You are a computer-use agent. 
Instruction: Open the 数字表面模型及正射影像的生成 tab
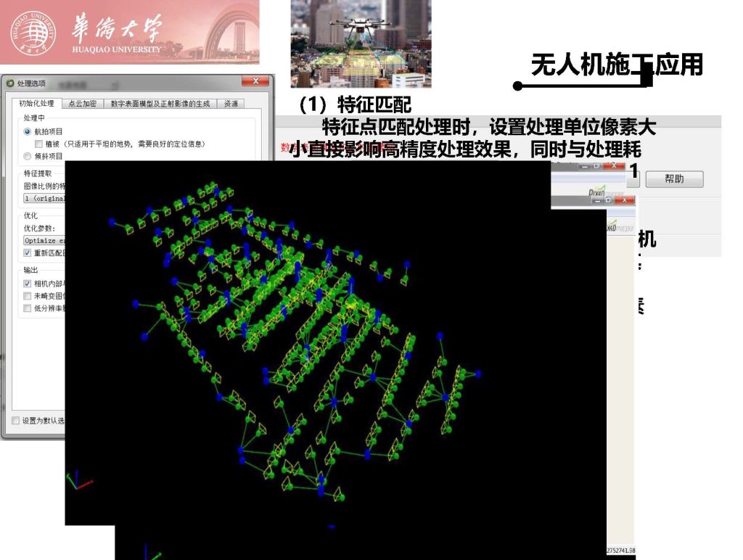tap(160, 104)
